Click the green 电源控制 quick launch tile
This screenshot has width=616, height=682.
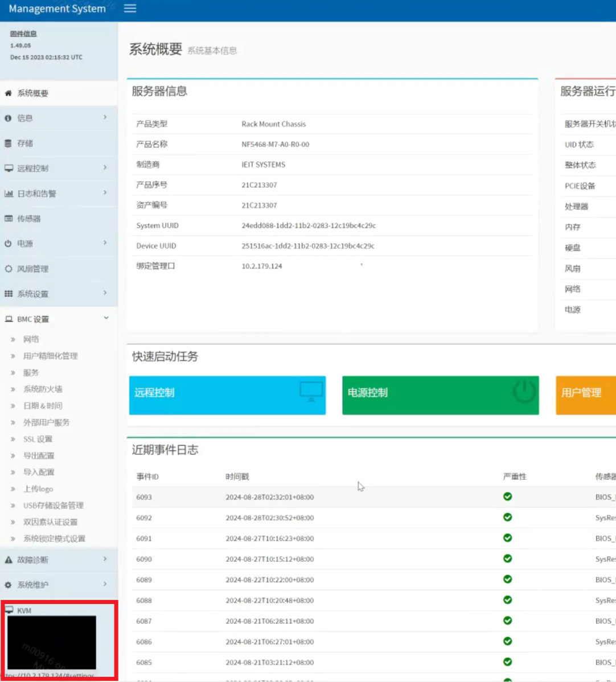point(440,395)
